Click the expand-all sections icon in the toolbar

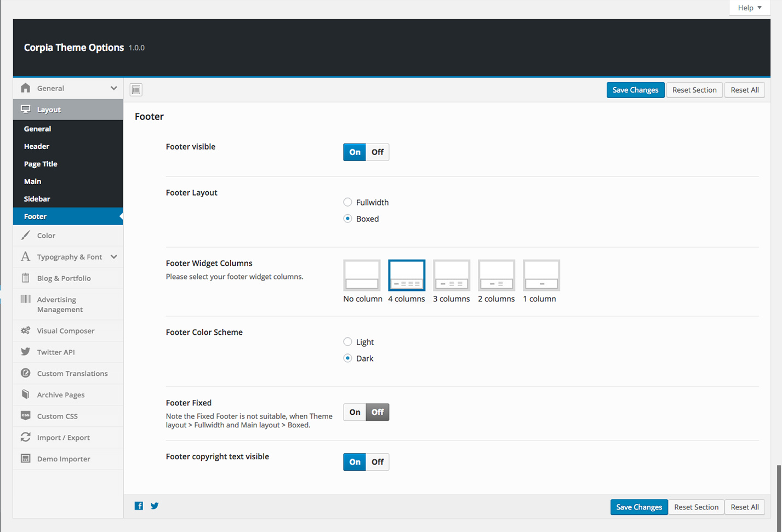pyautogui.click(x=136, y=90)
